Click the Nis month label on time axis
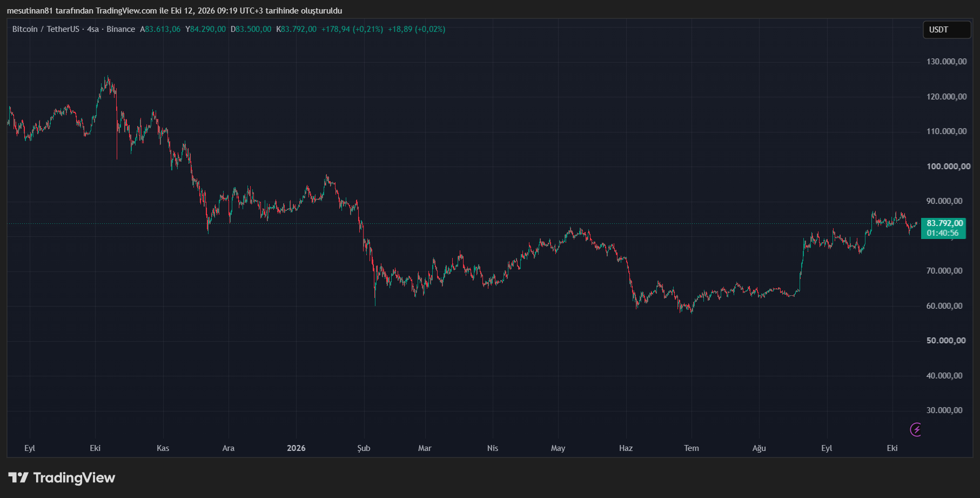The width and height of the screenshot is (980, 498). tap(493, 448)
